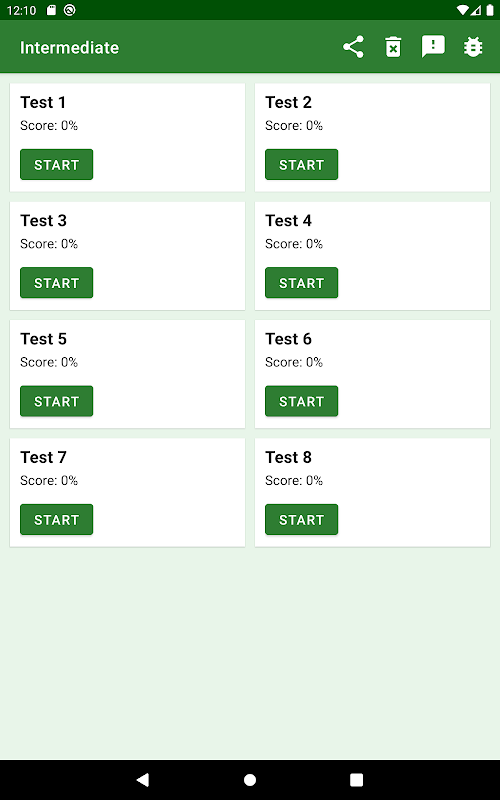Tap the Android home circle button
The width and height of the screenshot is (500, 800).
(x=250, y=779)
